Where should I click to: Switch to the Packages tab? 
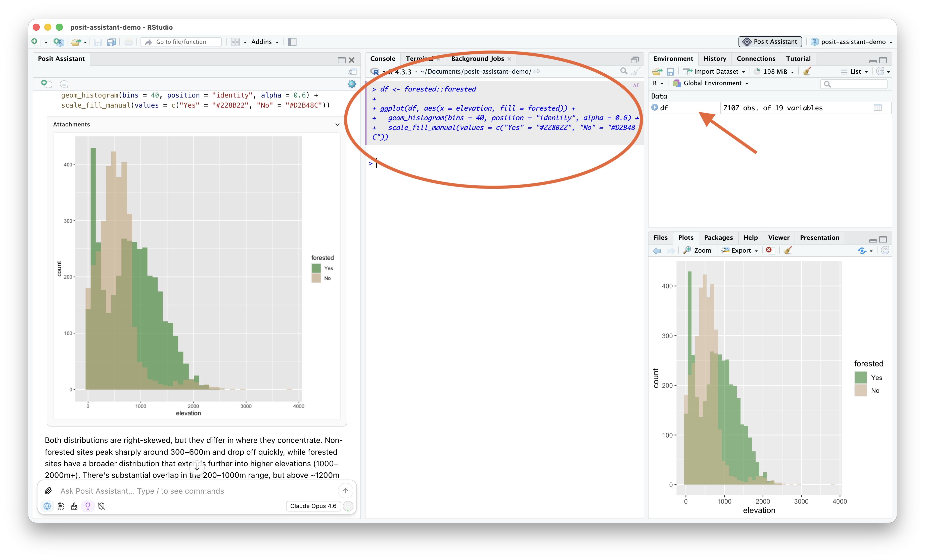click(x=718, y=238)
